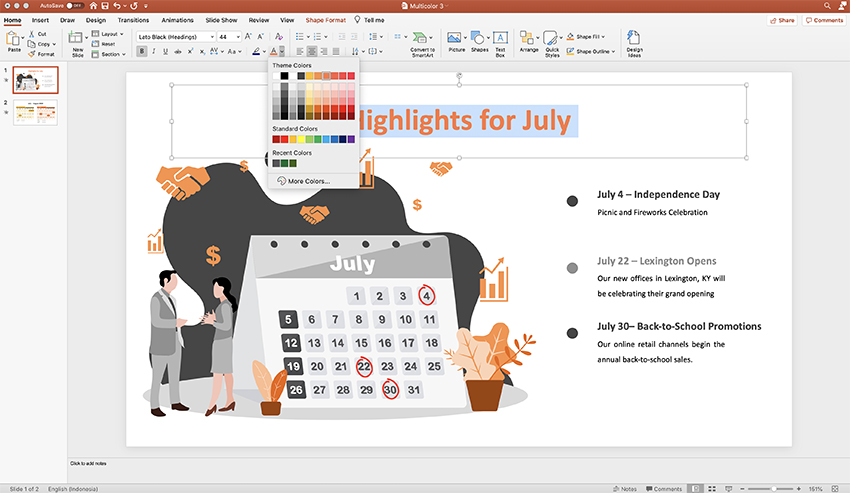This screenshot has width=850, height=493.
Task: Click the Paste clipboard icon
Action: 12,39
